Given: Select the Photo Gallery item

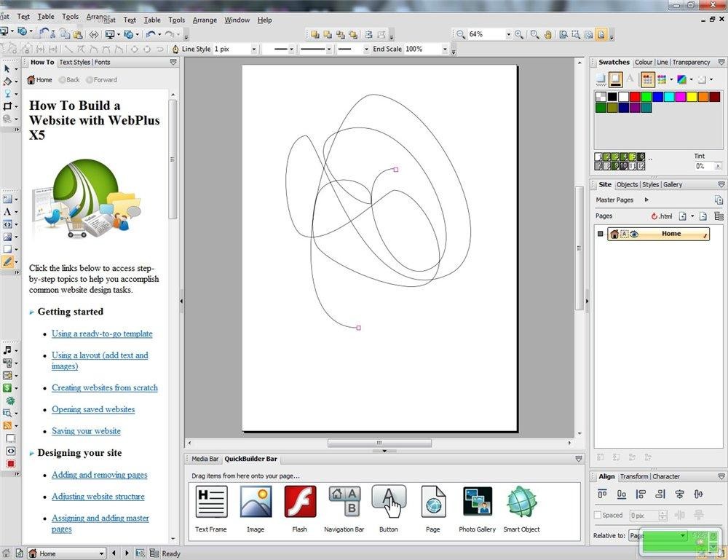Looking at the screenshot, I should click(478, 508).
